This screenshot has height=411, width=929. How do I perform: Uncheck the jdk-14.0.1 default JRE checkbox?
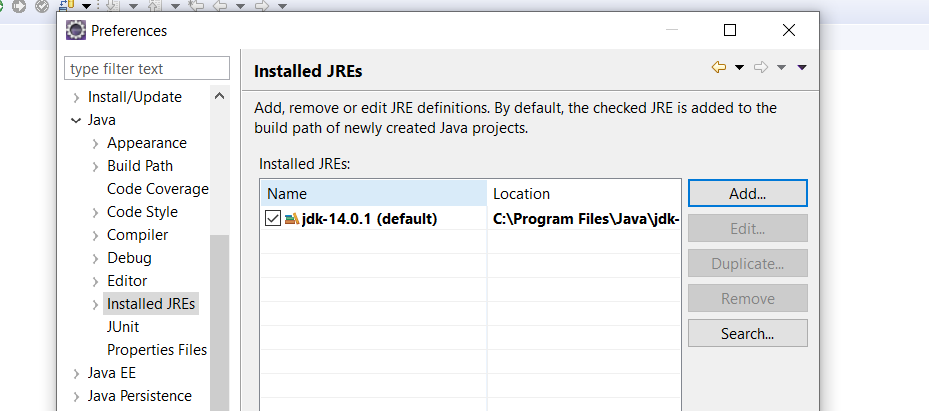pyautogui.click(x=273, y=219)
